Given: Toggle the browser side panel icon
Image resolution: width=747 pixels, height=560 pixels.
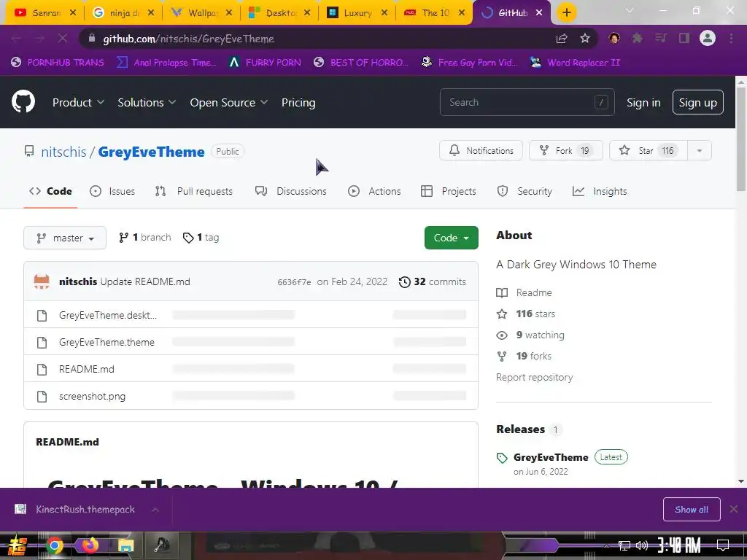Looking at the screenshot, I should pyautogui.click(x=684, y=39).
